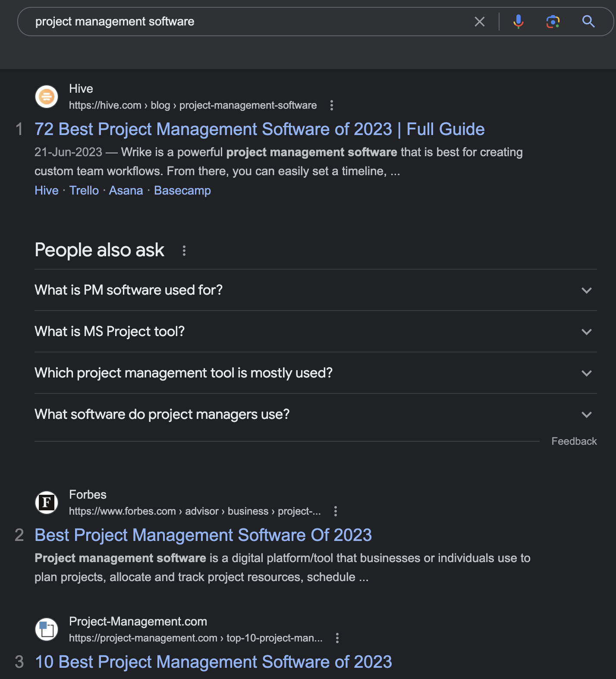Click the magnifying glass search button
The image size is (616, 679).
coord(588,22)
